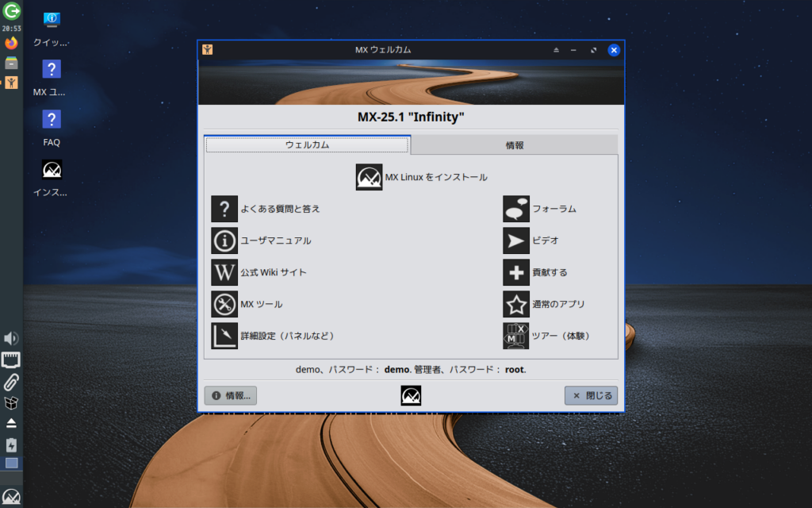This screenshot has width=812, height=508.
Task: Open よくある質問と答え question mark icon
Action: coord(224,209)
